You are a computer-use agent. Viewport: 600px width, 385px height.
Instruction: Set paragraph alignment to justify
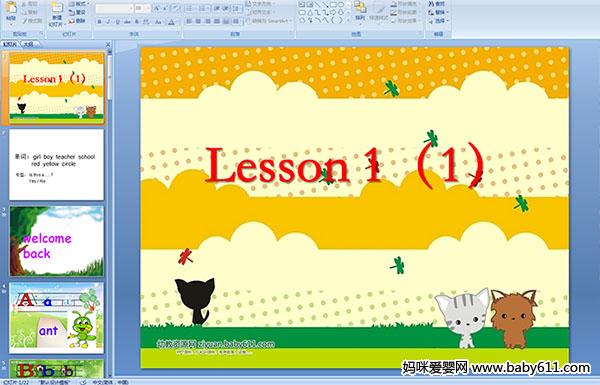(x=217, y=21)
